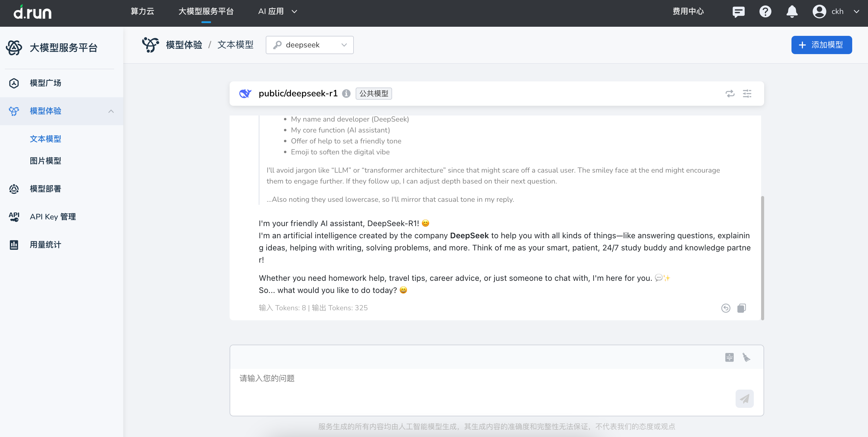Switch to 算力云 top tab
Image resolution: width=868 pixels, height=437 pixels.
pos(142,12)
